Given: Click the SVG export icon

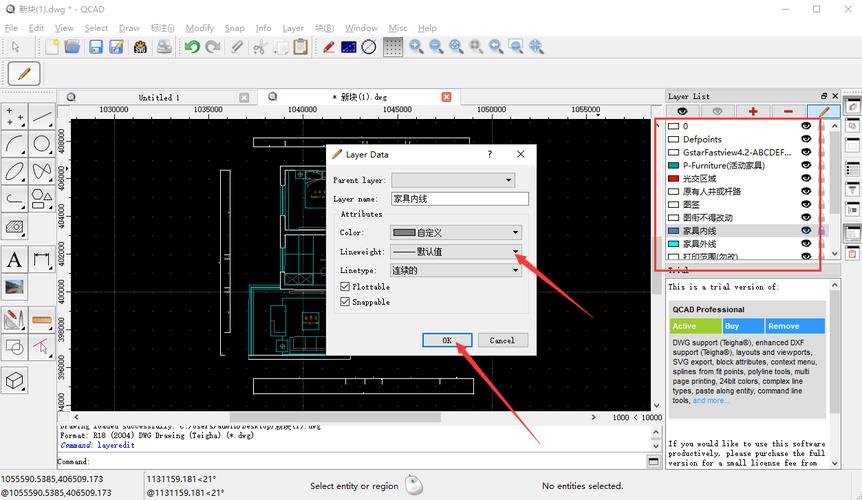Looking at the screenshot, I should pos(140,47).
